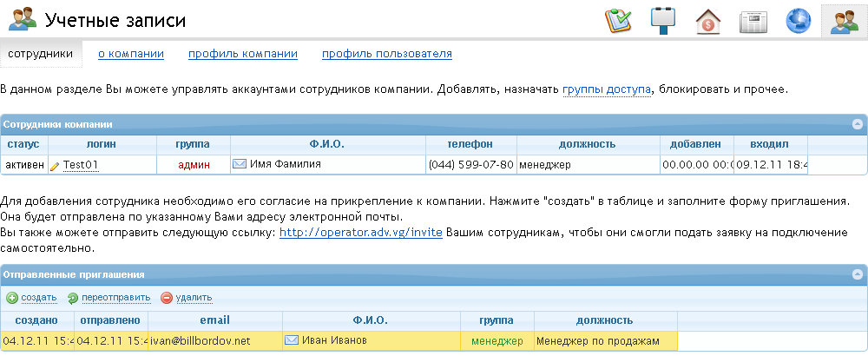Switch to the профиль компании tab

(243, 54)
